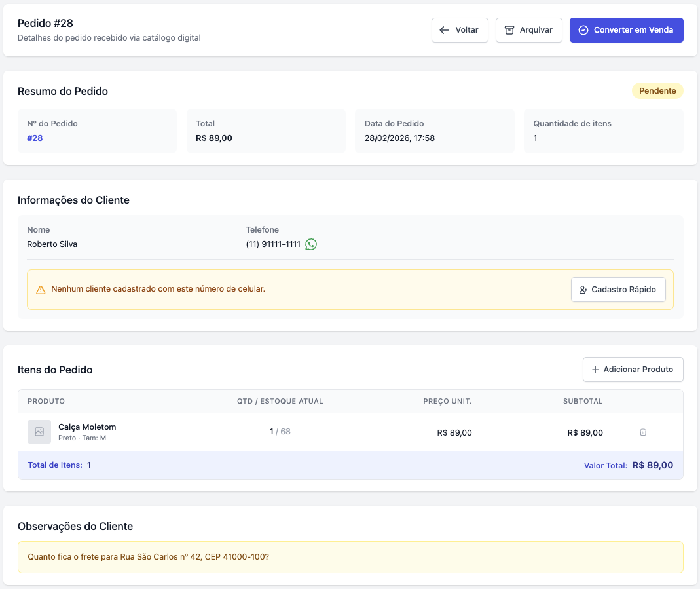Delete Calça Moletom using the trash icon
700x589 pixels.
coord(643,432)
